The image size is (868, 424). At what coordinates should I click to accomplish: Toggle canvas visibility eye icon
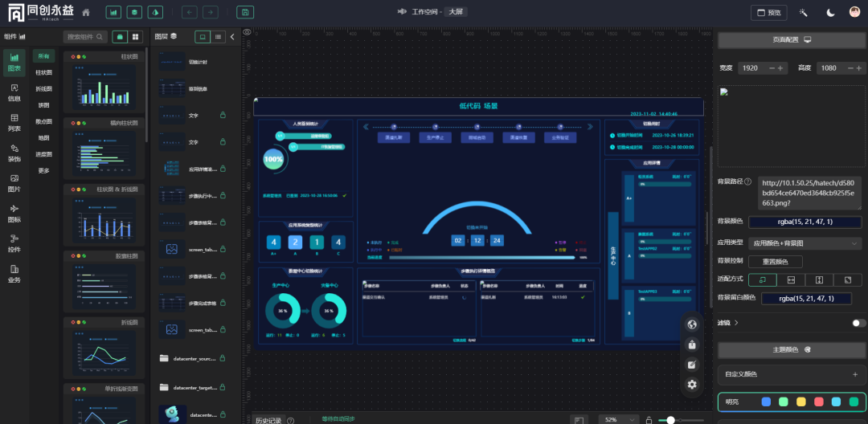[248, 33]
